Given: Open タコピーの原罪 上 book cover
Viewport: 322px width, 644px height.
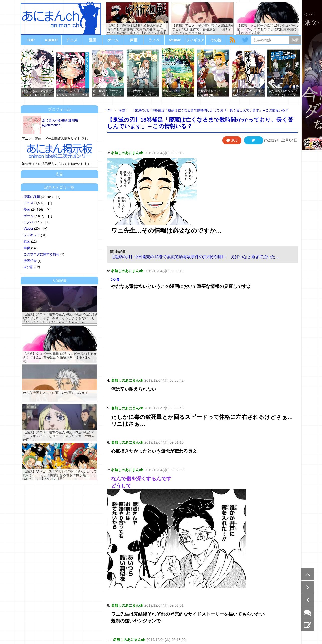Looking at the screenshot, I should point(73,74).
